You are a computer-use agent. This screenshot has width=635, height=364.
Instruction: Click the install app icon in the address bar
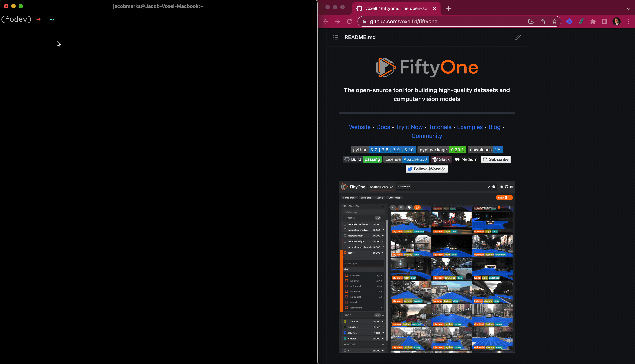point(531,22)
